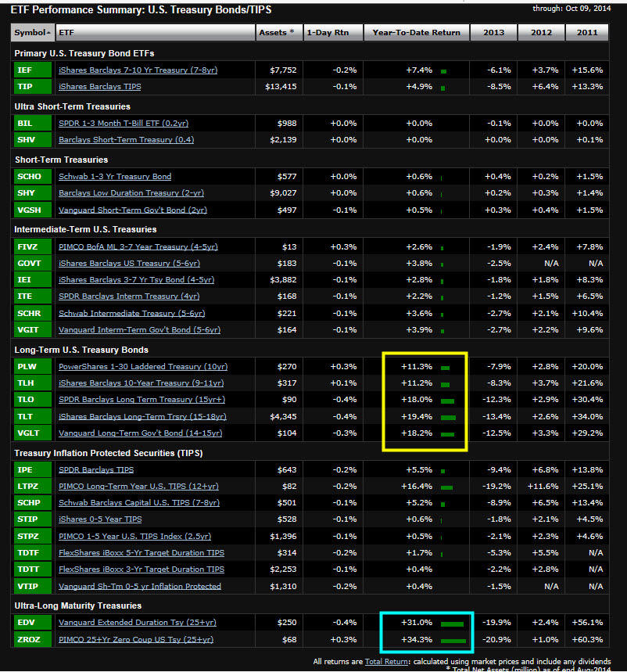This screenshot has width=627, height=672.
Task: Select the 2013 column header
Action: (x=495, y=33)
